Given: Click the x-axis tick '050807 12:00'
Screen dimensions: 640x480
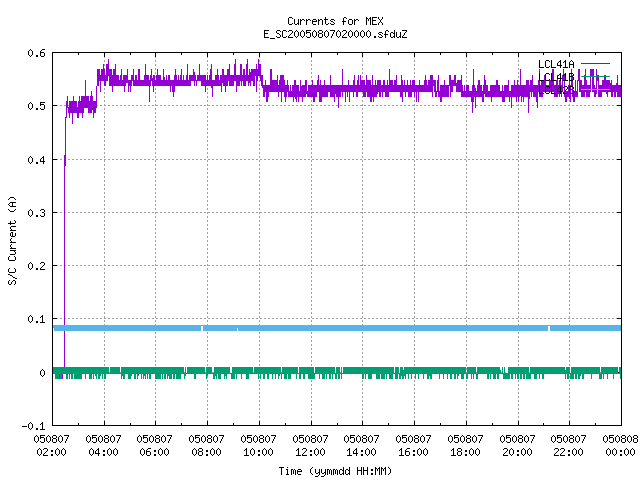Looking at the screenshot, I should [x=310, y=445].
